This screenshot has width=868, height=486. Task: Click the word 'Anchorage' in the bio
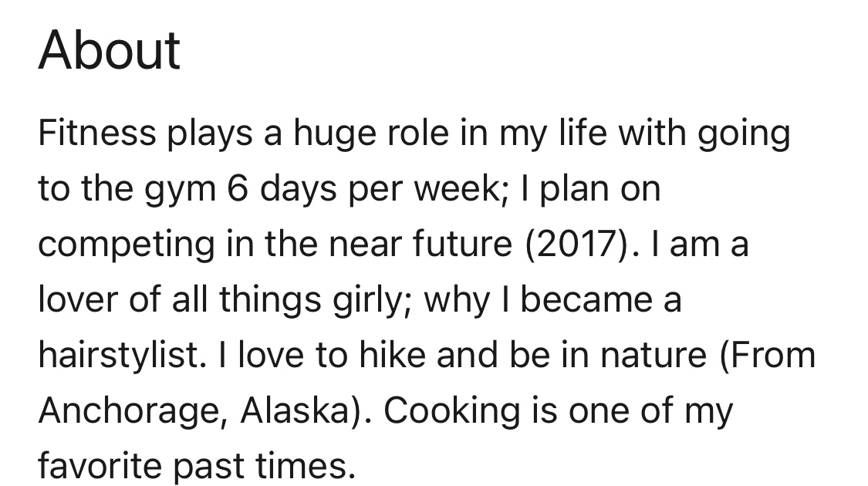(x=129, y=410)
